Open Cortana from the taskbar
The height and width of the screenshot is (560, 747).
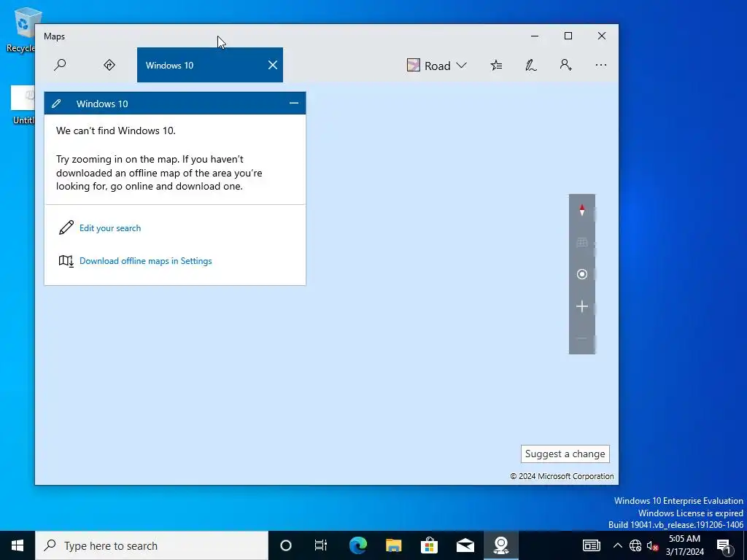(286, 545)
